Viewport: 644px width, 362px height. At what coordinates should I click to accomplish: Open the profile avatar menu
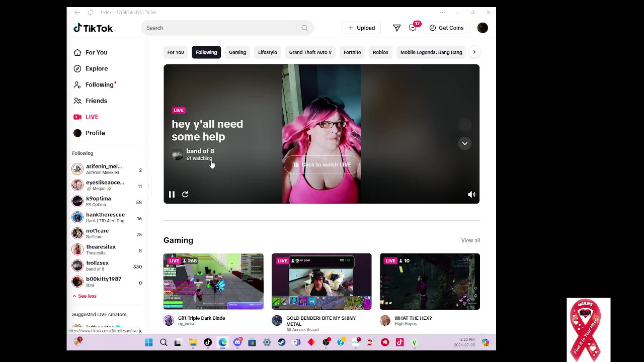482,28
